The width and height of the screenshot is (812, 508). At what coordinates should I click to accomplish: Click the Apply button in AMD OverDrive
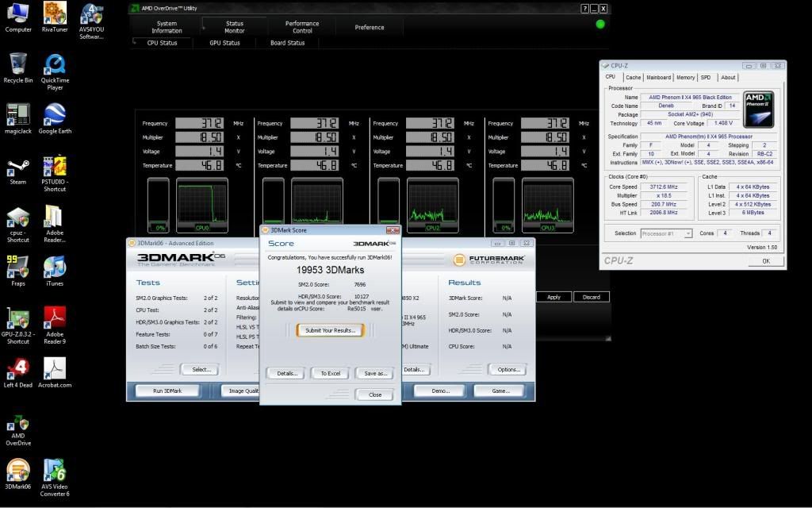click(553, 297)
